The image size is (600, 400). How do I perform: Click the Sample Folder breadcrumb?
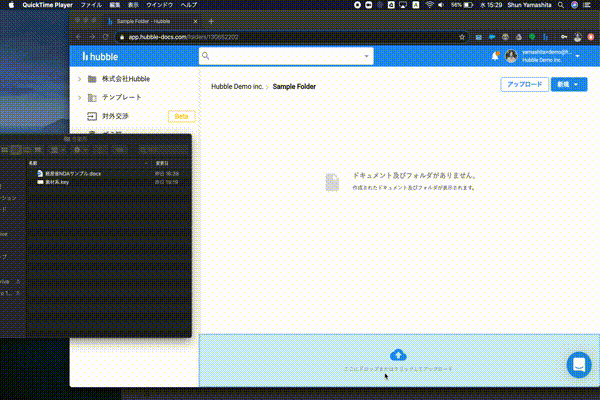(x=294, y=87)
